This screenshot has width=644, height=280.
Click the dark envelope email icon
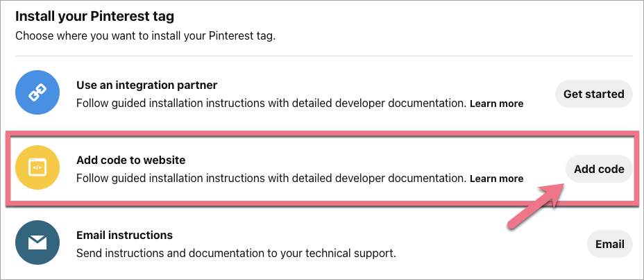(37, 243)
